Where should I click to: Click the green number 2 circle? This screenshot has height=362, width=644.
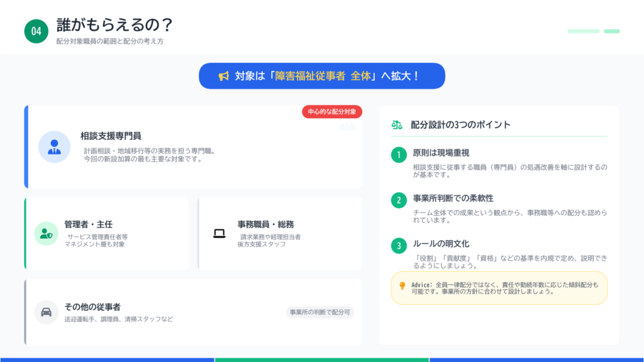[x=399, y=200]
